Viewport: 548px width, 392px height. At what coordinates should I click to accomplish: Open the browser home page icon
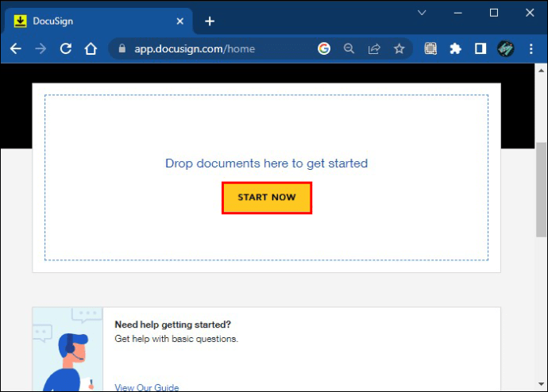coord(91,48)
